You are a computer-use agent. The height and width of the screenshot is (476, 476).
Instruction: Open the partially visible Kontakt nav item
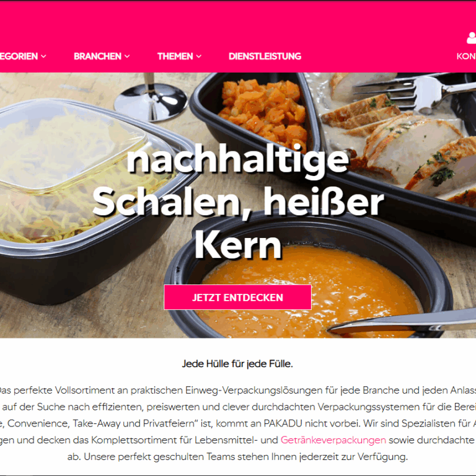(x=466, y=56)
